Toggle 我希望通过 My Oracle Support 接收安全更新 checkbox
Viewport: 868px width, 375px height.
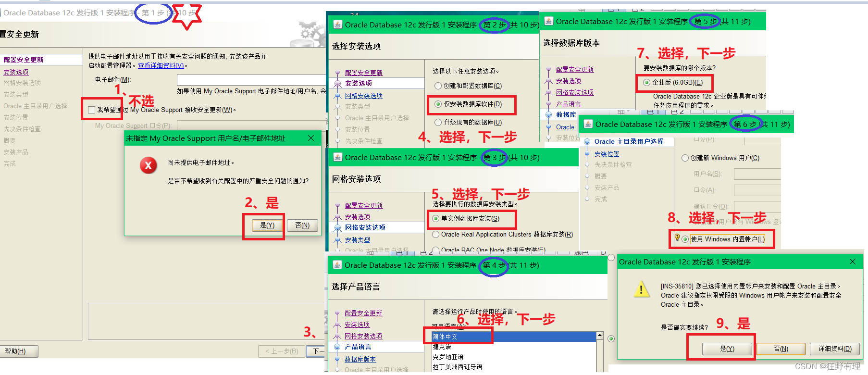point(91,110)
